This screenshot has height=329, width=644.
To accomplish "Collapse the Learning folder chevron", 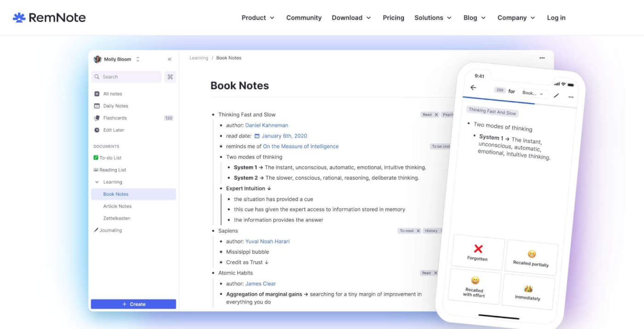I will (x=97, y=182).
